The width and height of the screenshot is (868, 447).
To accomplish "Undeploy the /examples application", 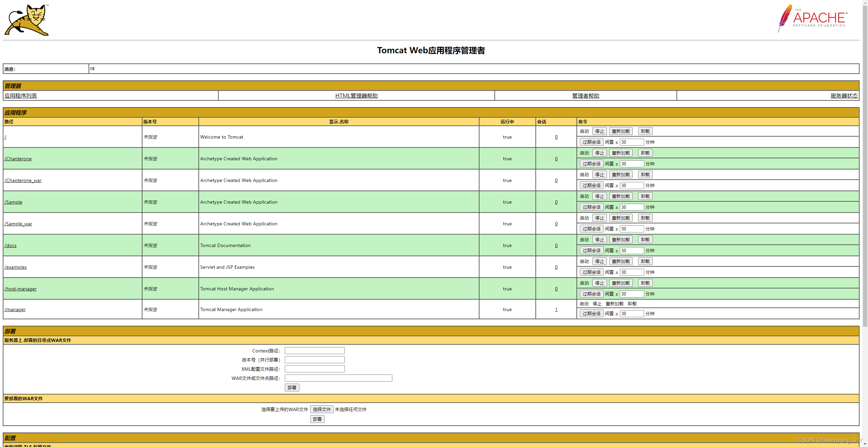I will [645, 261].
